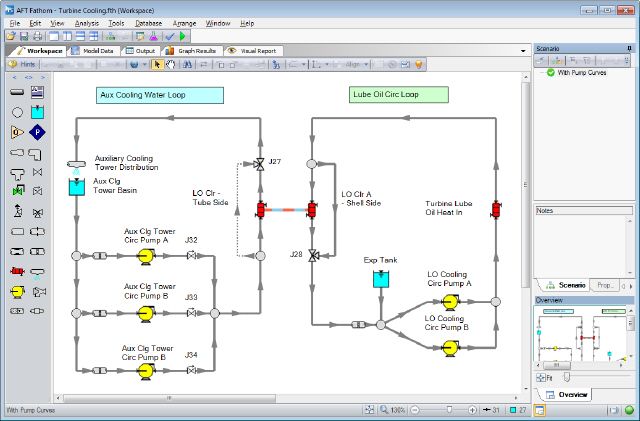Open the Align dropdown menu
This screenshot has height=421, width=640.
coord(356,64)
